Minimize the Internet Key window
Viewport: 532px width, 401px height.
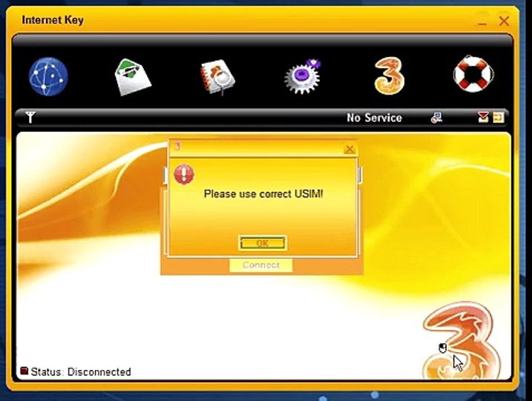click(x=482, y=21)
